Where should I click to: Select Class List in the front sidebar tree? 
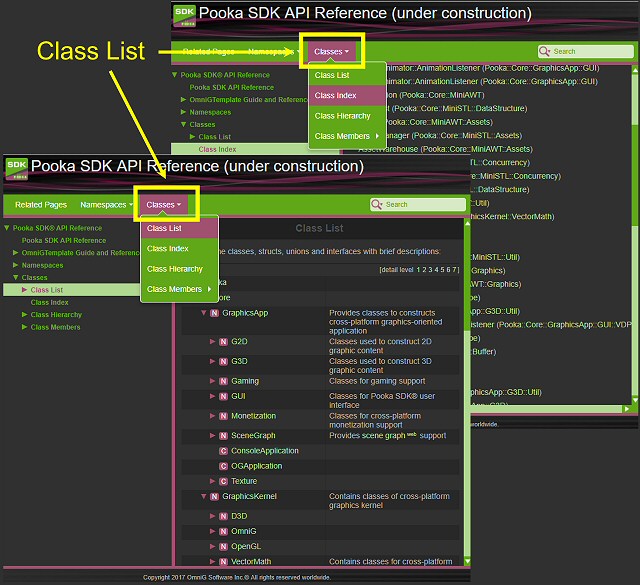pyautogui.click(x=47, y=290)
